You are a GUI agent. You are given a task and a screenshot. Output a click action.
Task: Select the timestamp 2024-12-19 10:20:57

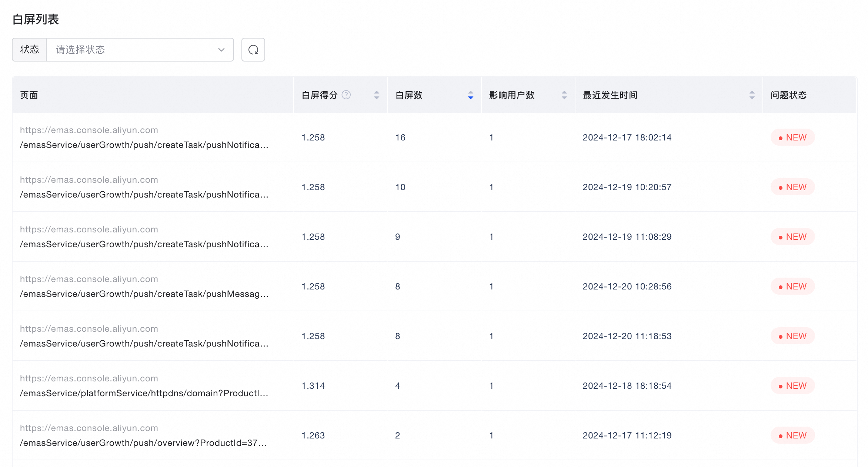click(x=627, y=187)
